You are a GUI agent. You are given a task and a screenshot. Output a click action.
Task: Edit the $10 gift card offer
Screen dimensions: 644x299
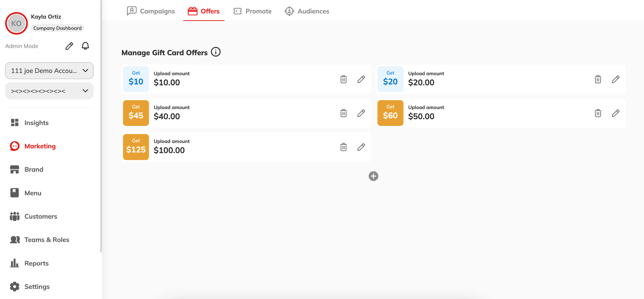pyautogui.click(x=361, y=79)
